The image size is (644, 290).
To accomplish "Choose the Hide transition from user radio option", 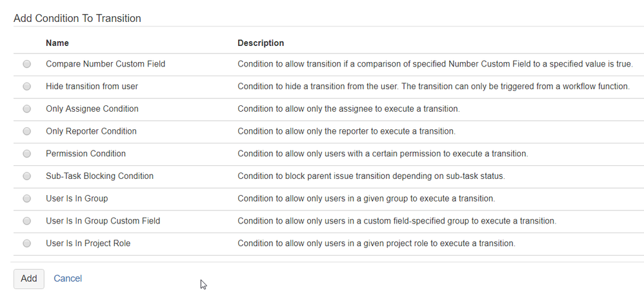I will 26,87.
